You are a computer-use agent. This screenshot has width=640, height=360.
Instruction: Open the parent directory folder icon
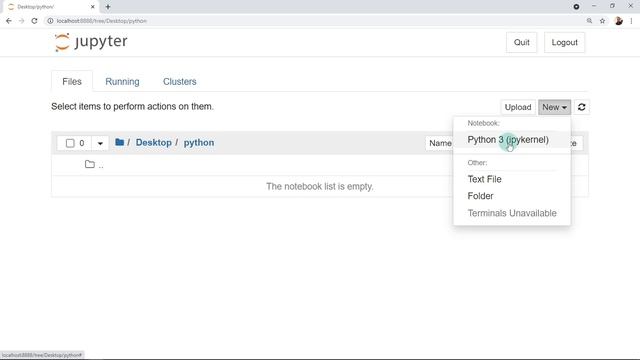[90, 164]
